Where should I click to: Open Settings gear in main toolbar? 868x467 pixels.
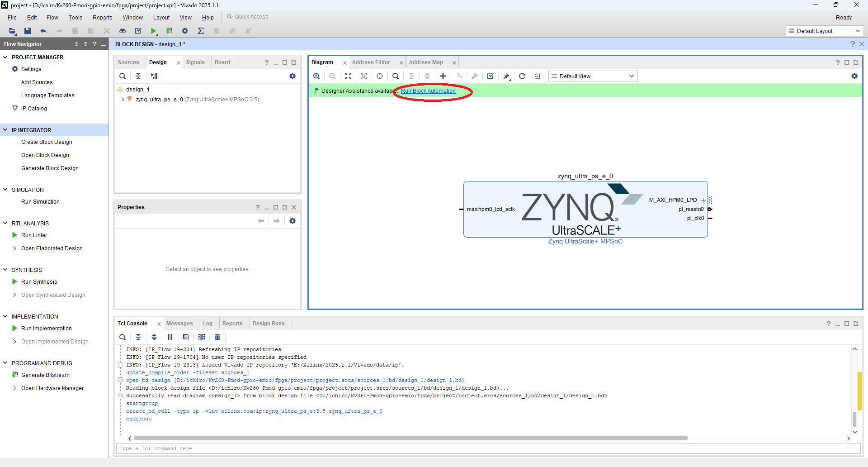point(185,31)
